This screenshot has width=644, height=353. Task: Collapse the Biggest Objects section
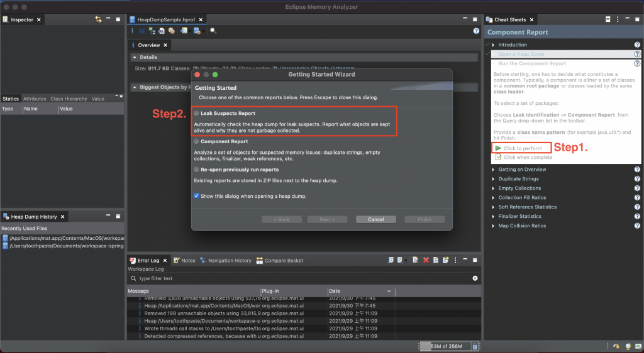point(135,87)
